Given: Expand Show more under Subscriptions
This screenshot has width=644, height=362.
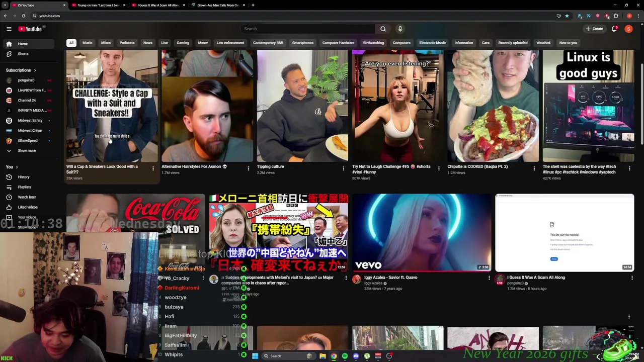Looking at the screenshot, I should click(29, 150).
